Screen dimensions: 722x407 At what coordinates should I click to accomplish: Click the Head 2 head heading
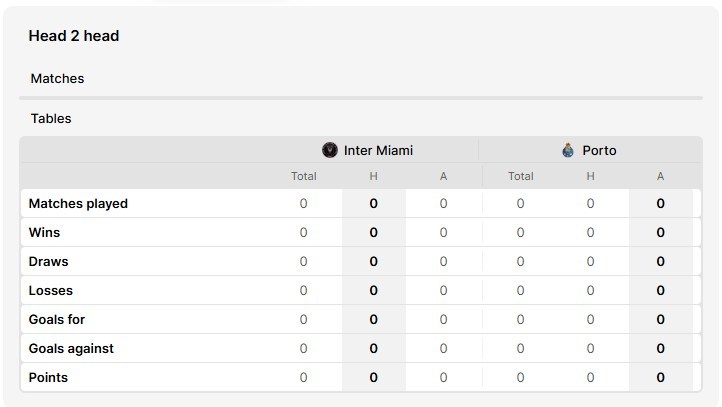(74, 36)
